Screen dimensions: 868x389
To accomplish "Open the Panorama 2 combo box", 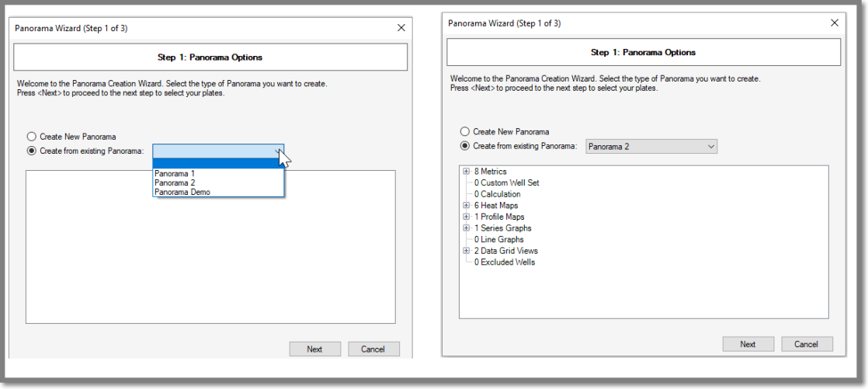I will click(651, 147).
